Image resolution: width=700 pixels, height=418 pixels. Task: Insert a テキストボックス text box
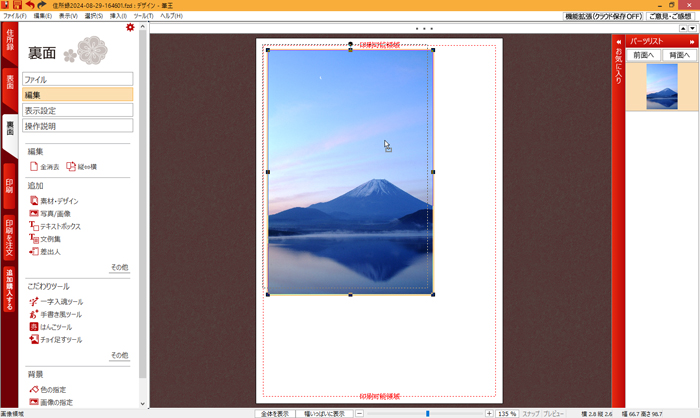(x=55, y=227)
